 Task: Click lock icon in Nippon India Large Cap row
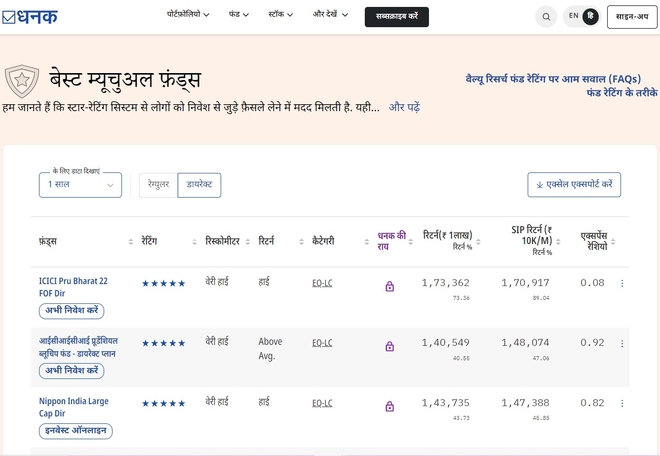click(x=389, y=406)
